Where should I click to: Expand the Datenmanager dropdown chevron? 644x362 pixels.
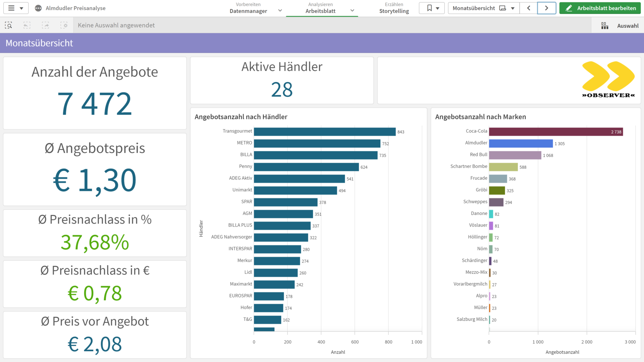tap(280, 11)
